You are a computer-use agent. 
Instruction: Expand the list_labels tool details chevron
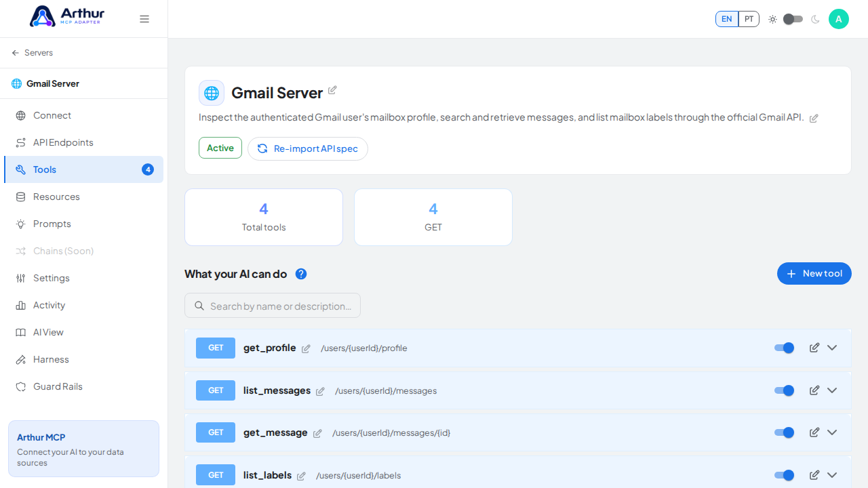coord(832,475)
